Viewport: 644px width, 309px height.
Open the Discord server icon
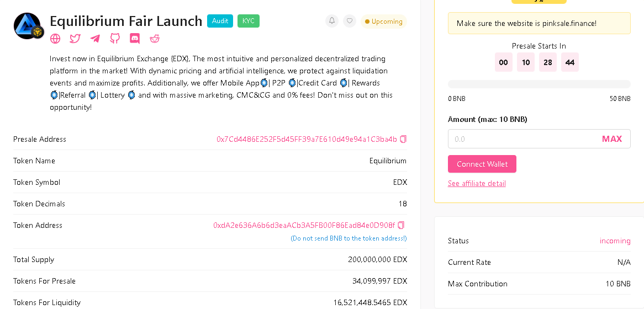coord(135,39)
